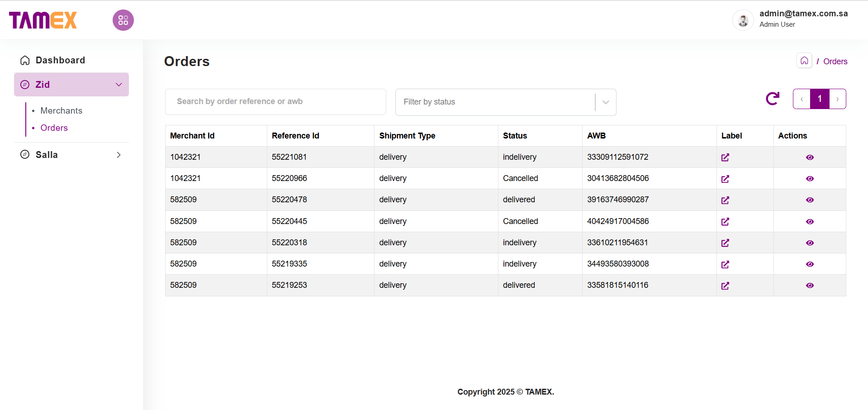Click the Orders breadcrumb link
The image size is (868, 410).
click(x=835, y=62)
